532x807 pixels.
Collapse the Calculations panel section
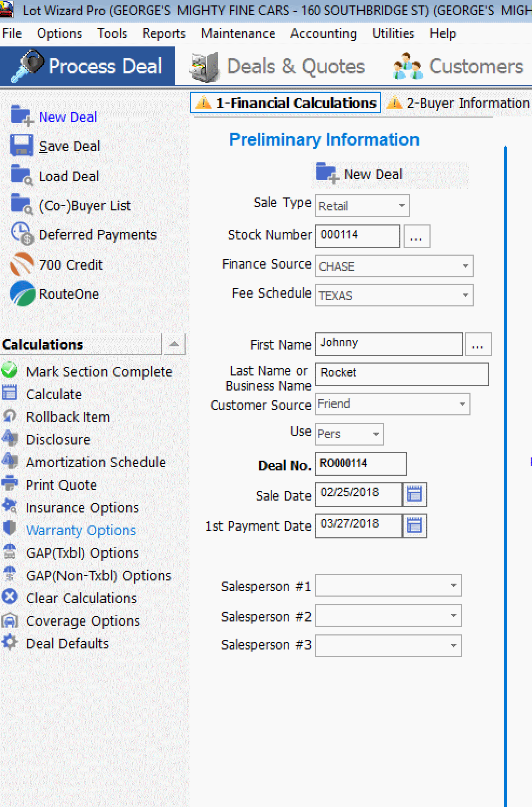click(174, 344)
